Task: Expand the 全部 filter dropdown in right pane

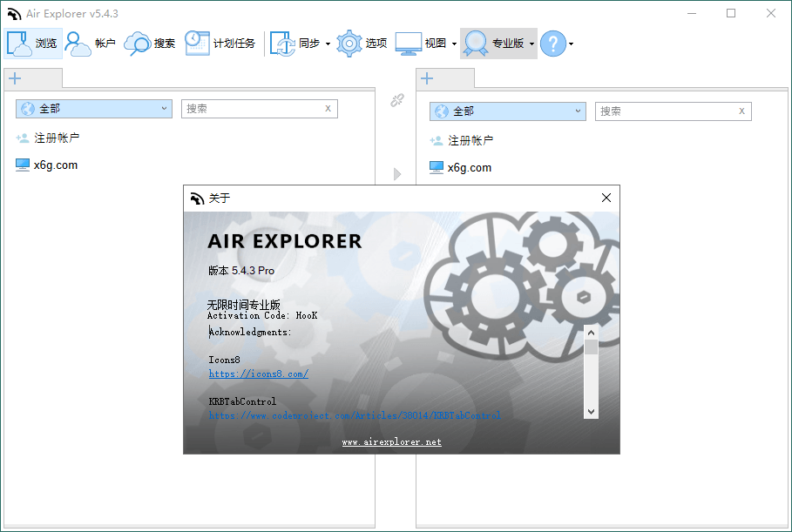Action: (x=578, y=111)
